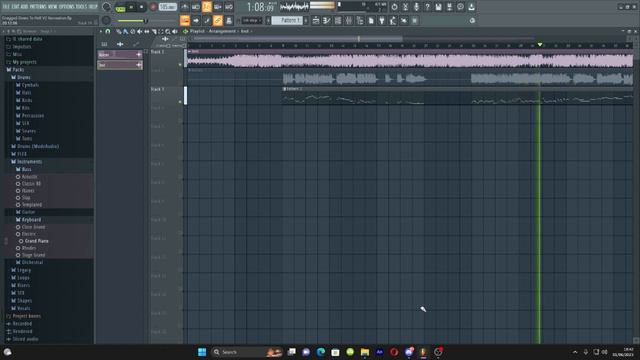Open the FILE menu
Image resolution: width=640 pixels, height=360 pixels.
click(6, 7)
